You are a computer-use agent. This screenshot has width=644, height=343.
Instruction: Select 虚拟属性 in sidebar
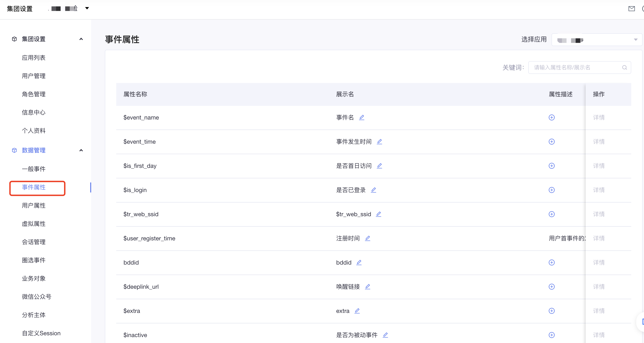[34, 224]
